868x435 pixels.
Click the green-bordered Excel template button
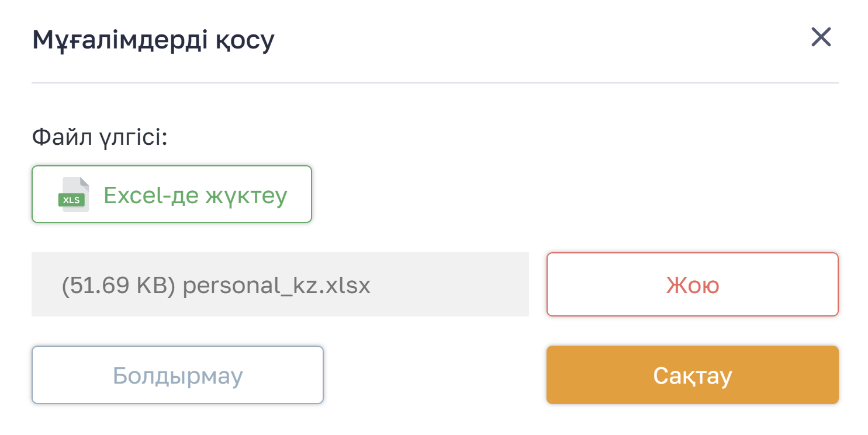[x=171, y=194]
